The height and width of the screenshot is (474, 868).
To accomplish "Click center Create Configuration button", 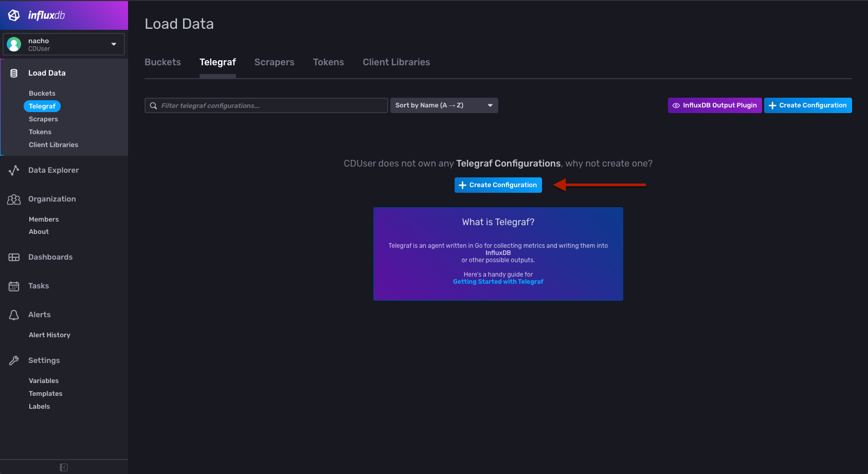I will tap(498, 185).
